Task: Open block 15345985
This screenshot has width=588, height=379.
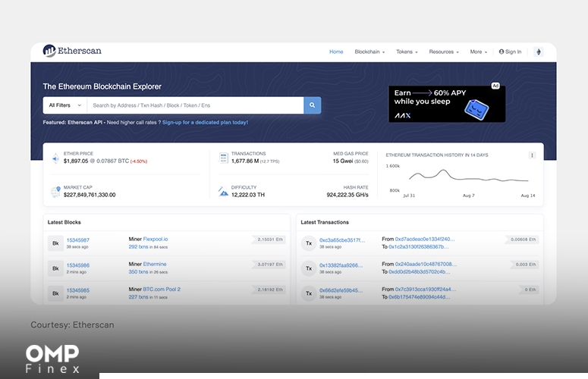Action: click(x=78, y=290)
